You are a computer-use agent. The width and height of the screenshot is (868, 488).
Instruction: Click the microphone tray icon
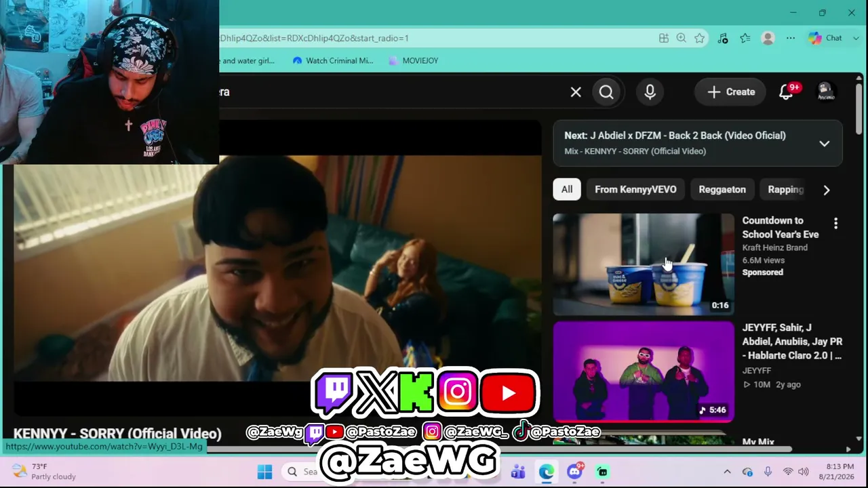pyautogui.click(x=768, y=472)
